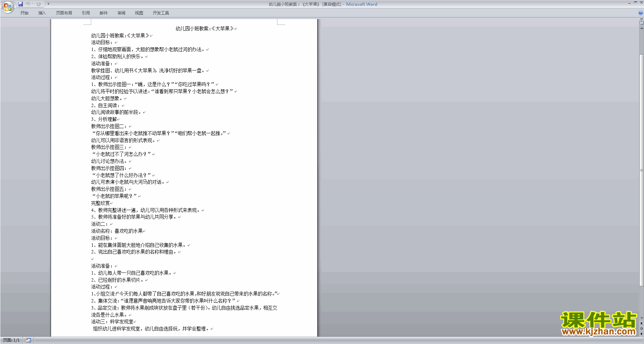Close the Word window
The width and height of the screenshot is (644, 344).
641,3
